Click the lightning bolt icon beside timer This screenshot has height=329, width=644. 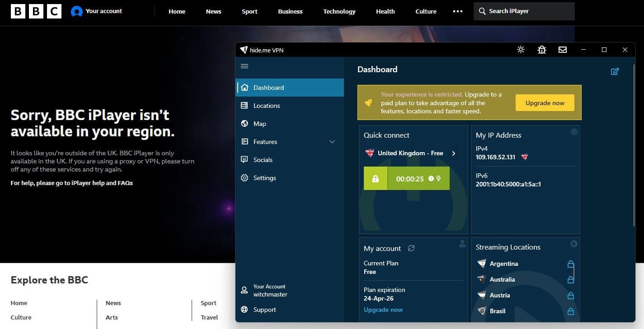tap(438, 179)
